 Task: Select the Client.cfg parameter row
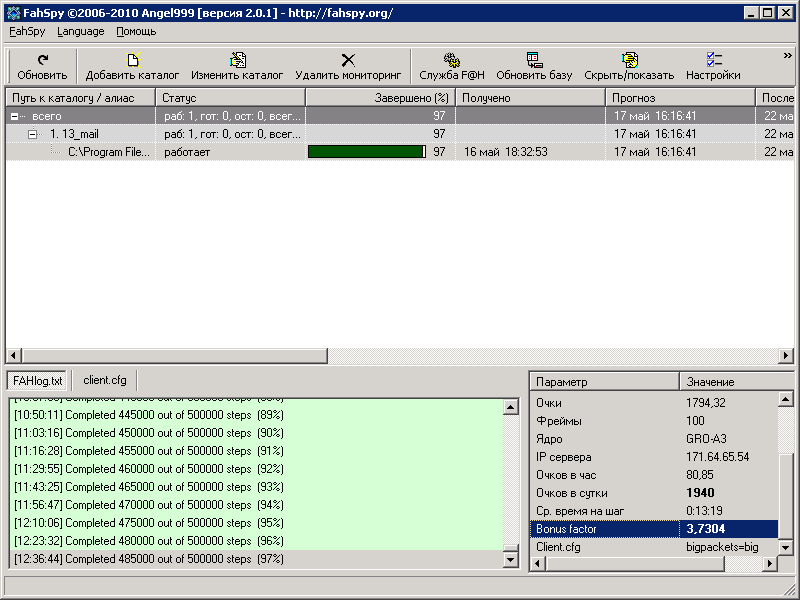pos(654,547)
